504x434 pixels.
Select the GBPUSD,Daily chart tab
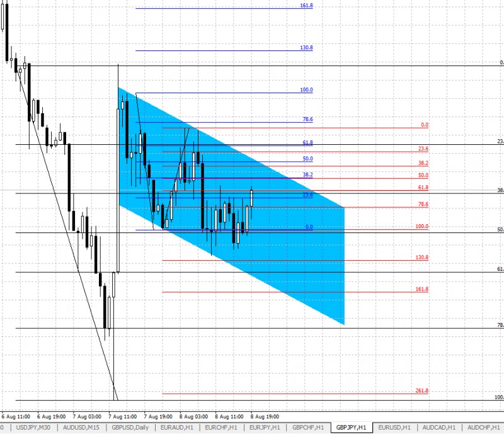point(131,428)
